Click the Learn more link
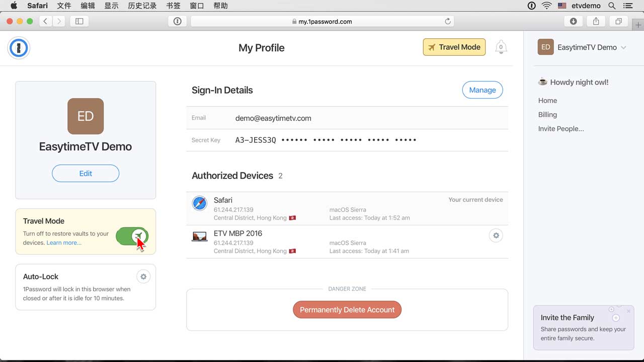 pyautogui.click(x=64, y=243)
